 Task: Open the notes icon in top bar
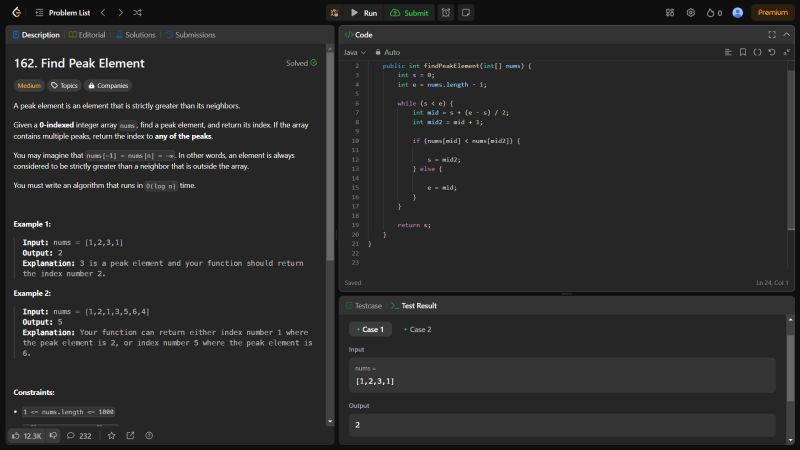466,13
